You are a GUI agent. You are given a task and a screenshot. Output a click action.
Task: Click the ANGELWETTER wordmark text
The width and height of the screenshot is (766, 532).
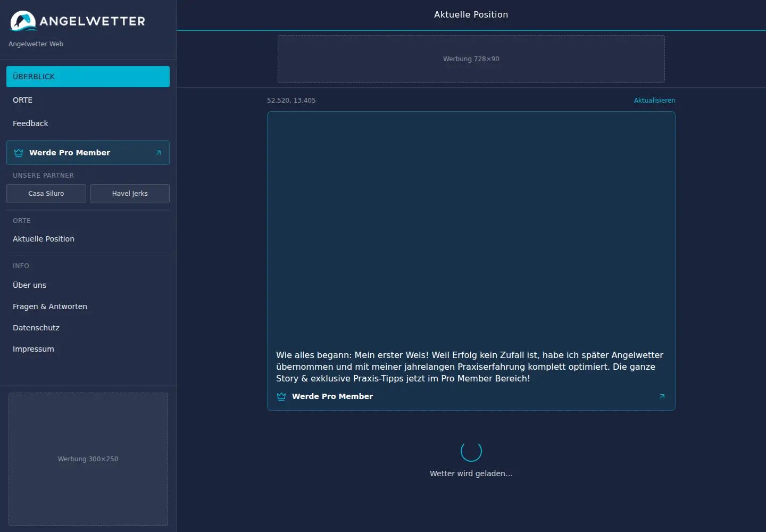93,21
